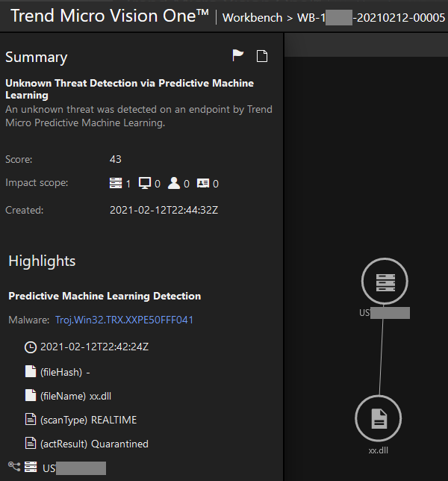Viewport: 448px width, 481px height.
Task: Select the document icon beside scanType REALTIME
Action: coord(31,420)
